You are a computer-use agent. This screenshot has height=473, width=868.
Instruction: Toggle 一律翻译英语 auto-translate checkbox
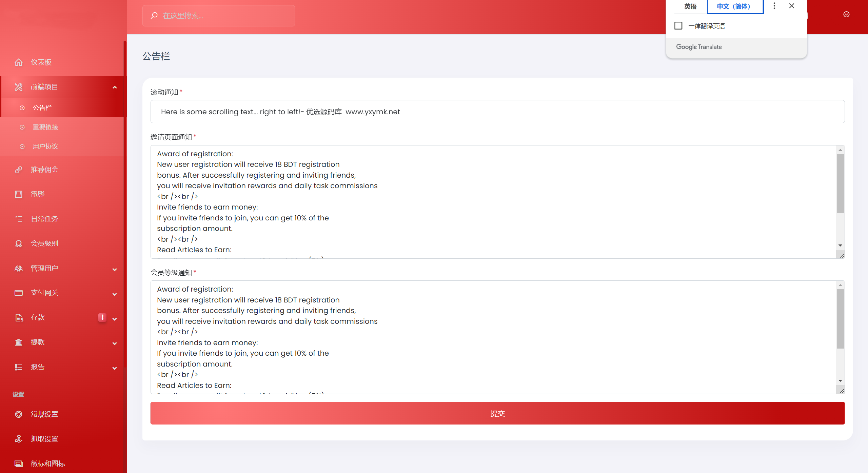point(678,26)
